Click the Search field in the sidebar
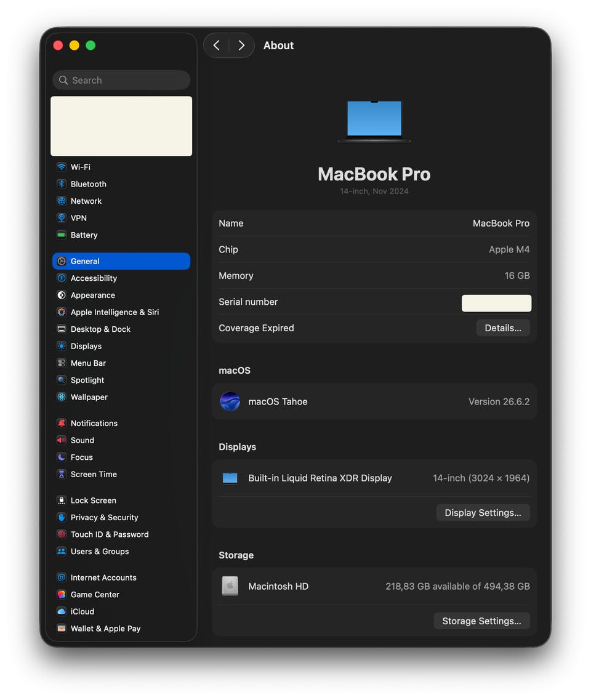The width and height of the screenshot is (591, 700). 121,81
